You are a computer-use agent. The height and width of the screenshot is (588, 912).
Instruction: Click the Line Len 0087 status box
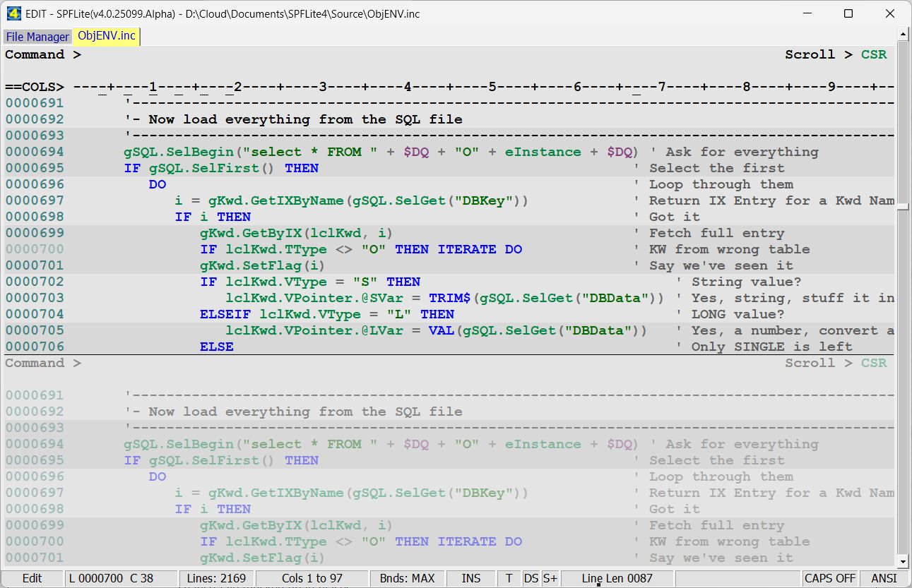pos(617,578)
